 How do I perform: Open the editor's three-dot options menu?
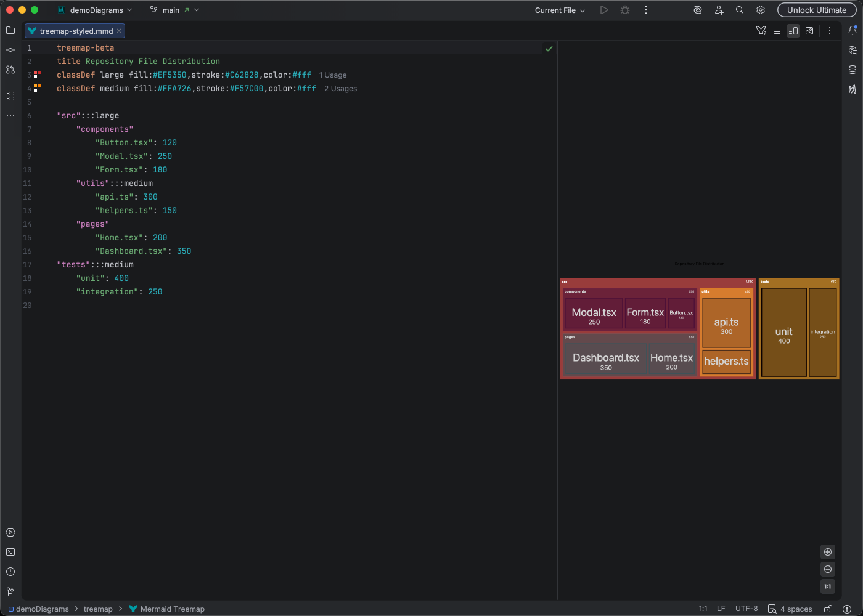829,30
